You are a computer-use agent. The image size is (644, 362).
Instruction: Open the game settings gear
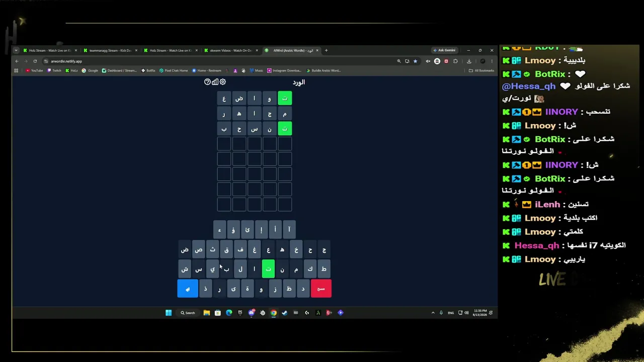[223, 82]
